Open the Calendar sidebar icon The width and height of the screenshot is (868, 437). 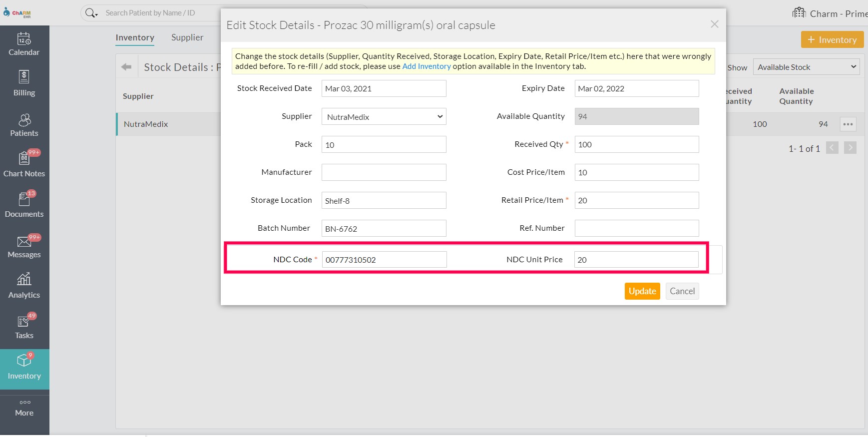[24, 39]
